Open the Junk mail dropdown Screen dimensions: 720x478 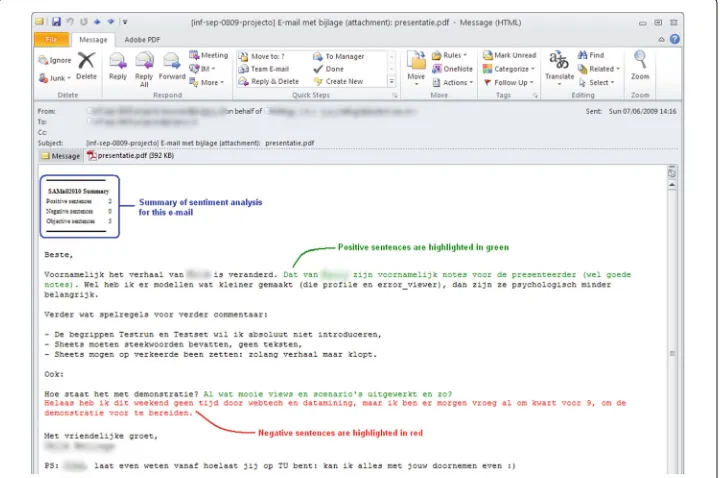(x=55, y=78)
